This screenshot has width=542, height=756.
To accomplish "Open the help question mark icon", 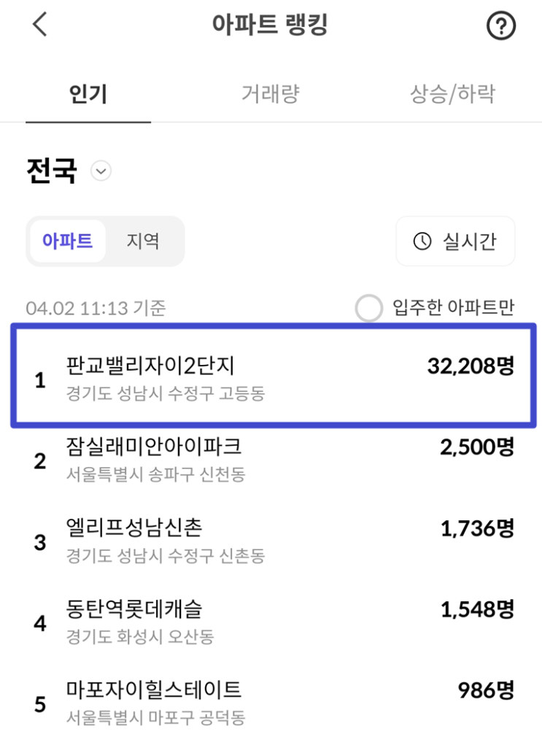I will coord(500,26).
